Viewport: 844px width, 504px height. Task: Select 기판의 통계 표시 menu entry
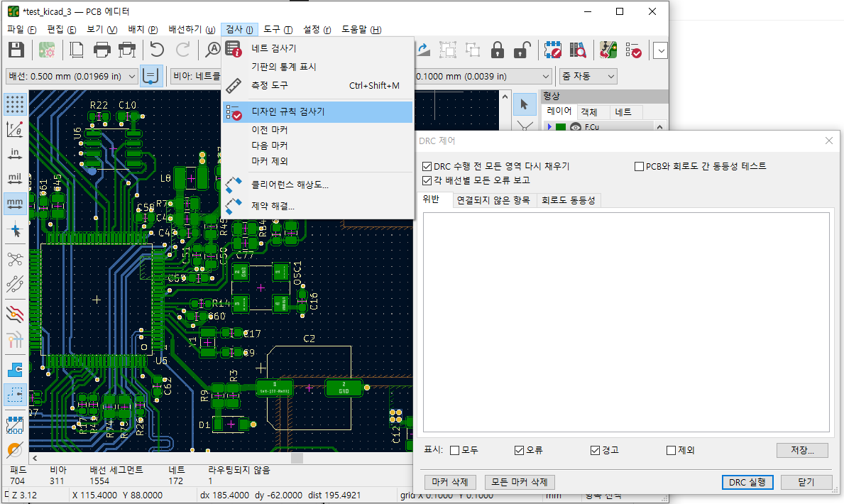point(317,67)
